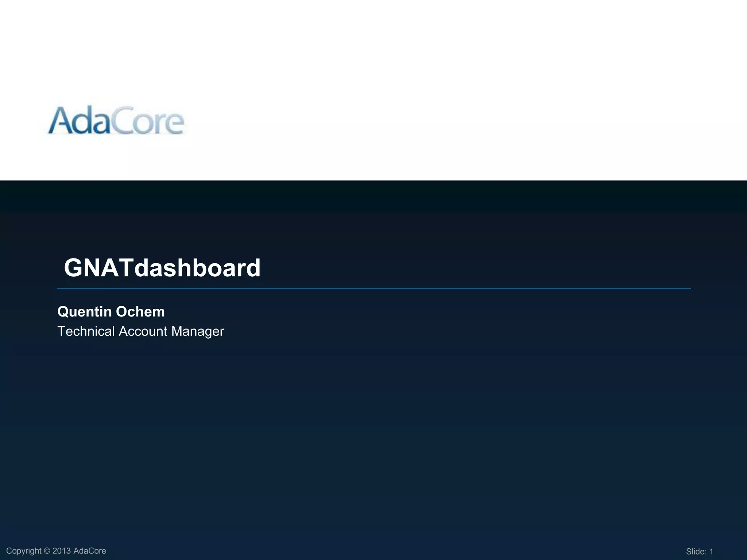747x560 pixels.
Task: Click the presenter name Quentin Ochem
Action: [111, 312]
